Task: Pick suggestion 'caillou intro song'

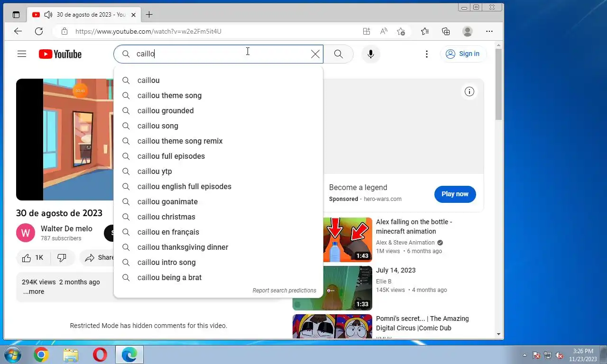Action: tap(218, 263)
